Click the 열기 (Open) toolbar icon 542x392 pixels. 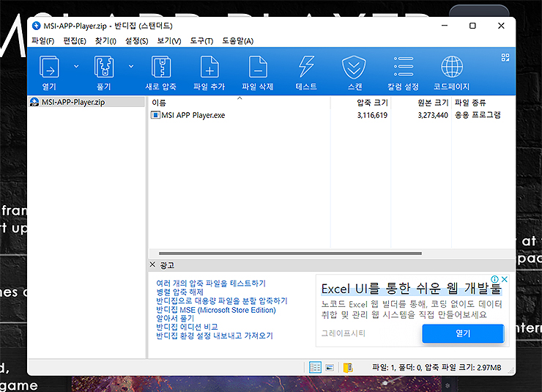(x=49, y=73)
